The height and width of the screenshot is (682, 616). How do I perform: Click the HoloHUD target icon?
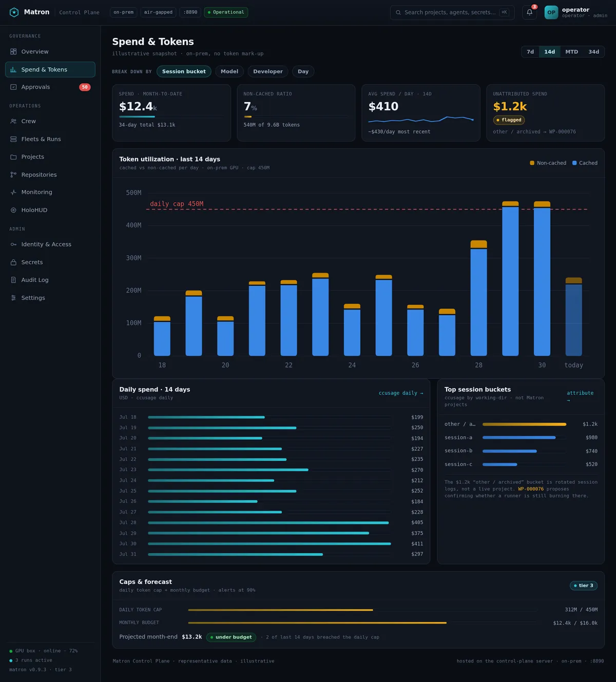tap(13, 210)
